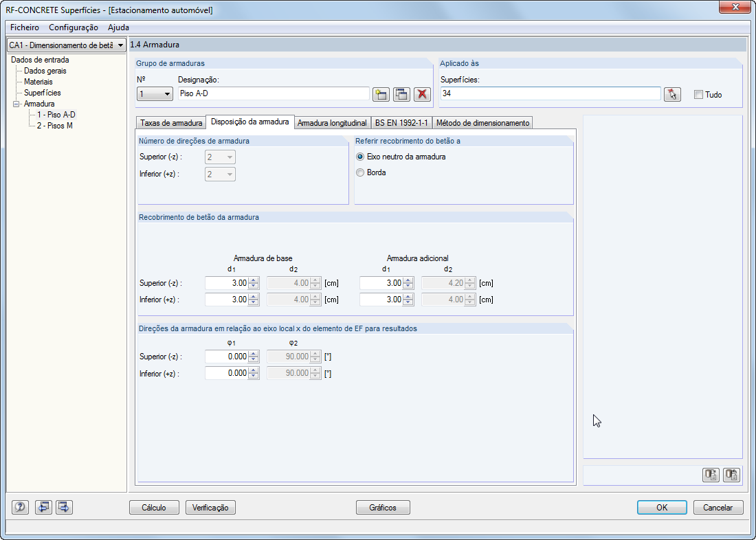Close the RF-CONCRETE window

(x=735, y=7)
